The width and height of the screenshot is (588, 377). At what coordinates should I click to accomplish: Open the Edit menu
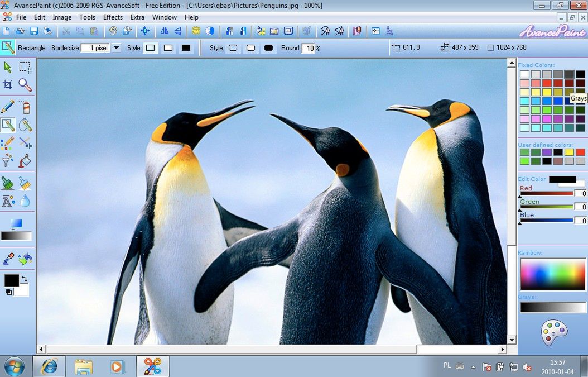coord(40,17)
